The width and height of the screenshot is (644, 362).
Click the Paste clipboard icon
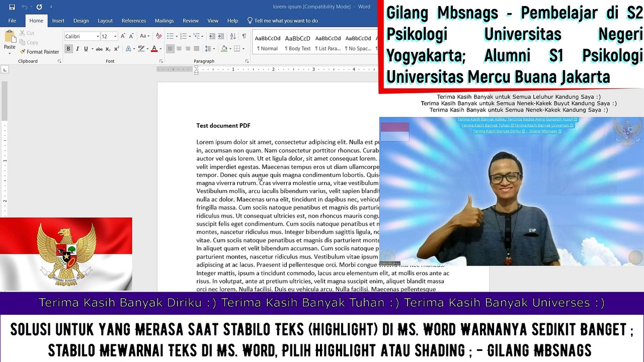tap(10, 37)
